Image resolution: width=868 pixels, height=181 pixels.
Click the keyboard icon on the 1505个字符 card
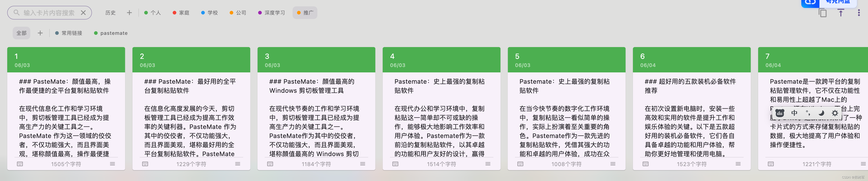click(x=20, y=164)
